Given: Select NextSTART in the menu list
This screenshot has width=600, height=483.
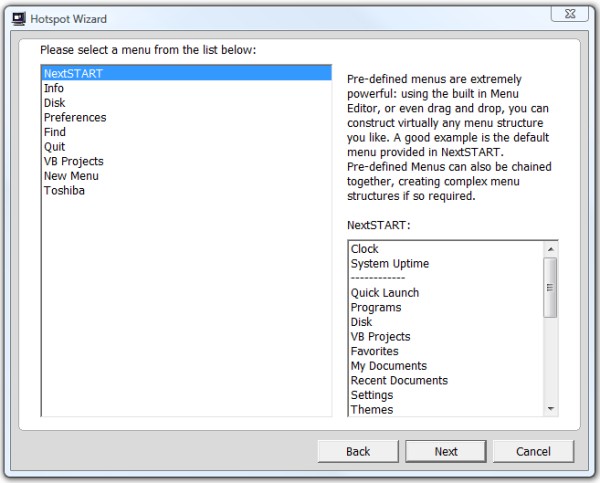Looking at the screenshot, I should [x=73, y=74].
